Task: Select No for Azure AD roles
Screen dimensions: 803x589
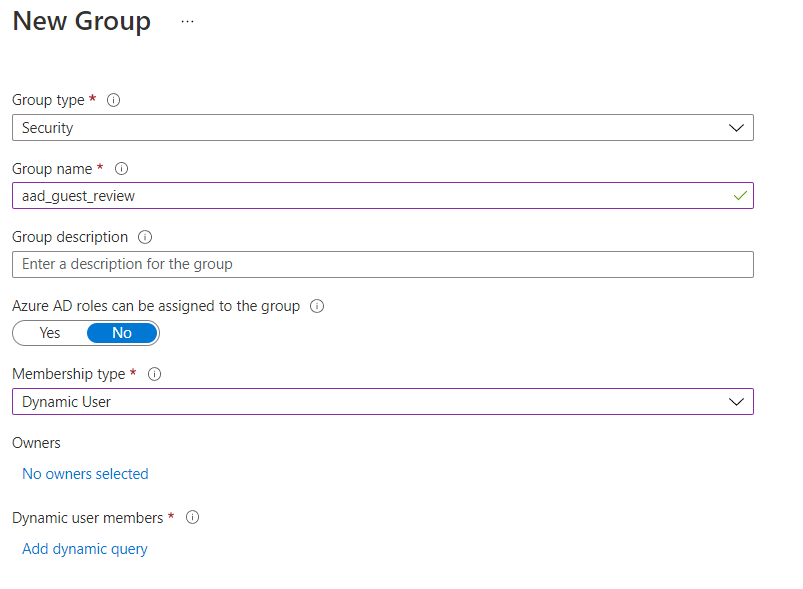Action: 122,333
